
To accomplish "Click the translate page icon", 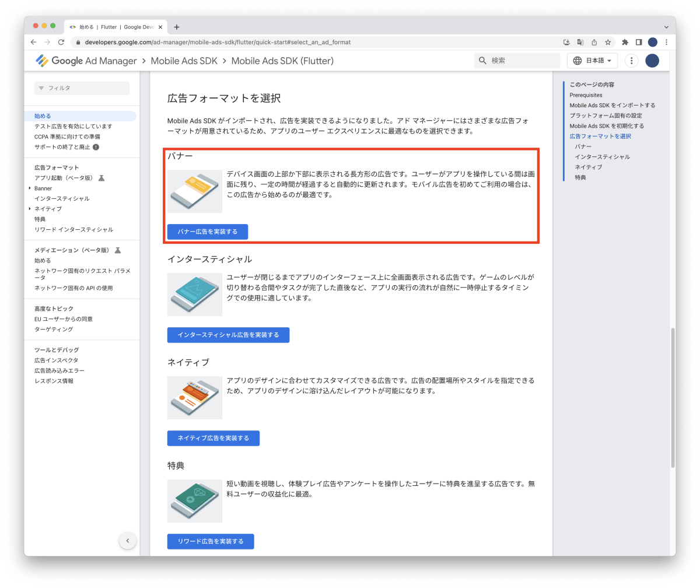I will tap(580, 42).
